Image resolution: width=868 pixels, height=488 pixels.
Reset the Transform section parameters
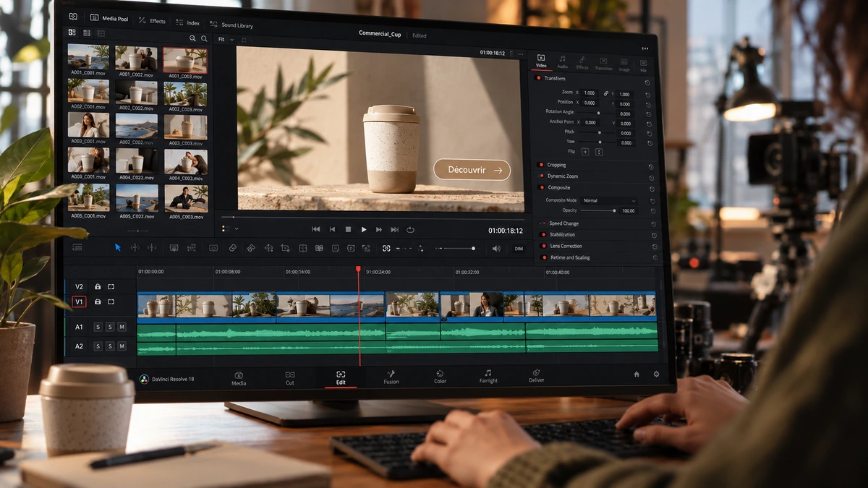click(647, 82)
